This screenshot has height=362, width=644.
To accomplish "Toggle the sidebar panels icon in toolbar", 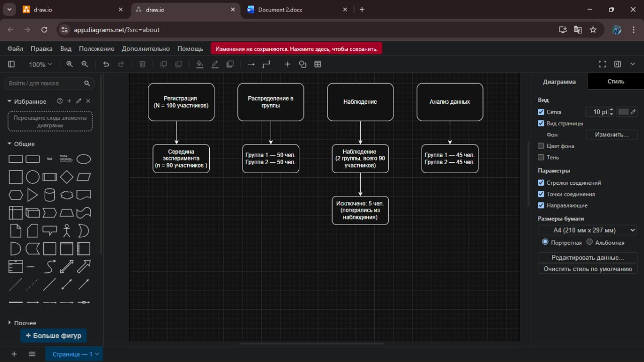I will (12, 64).
